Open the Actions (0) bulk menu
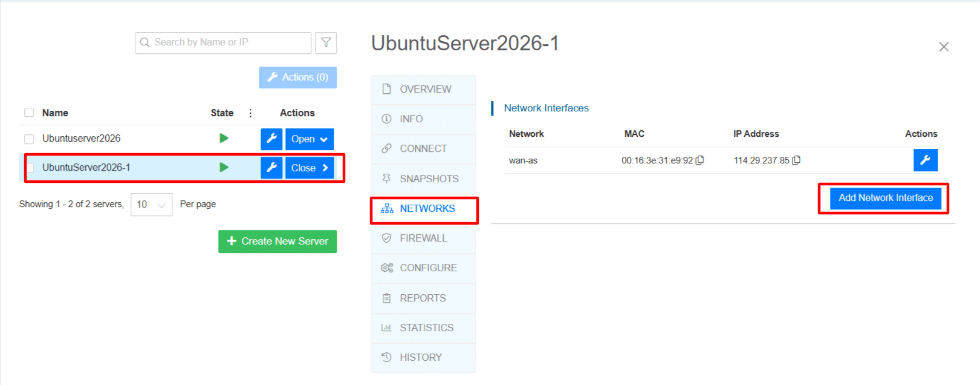This screenshot has width=980, height=385. tap(297, 77)
